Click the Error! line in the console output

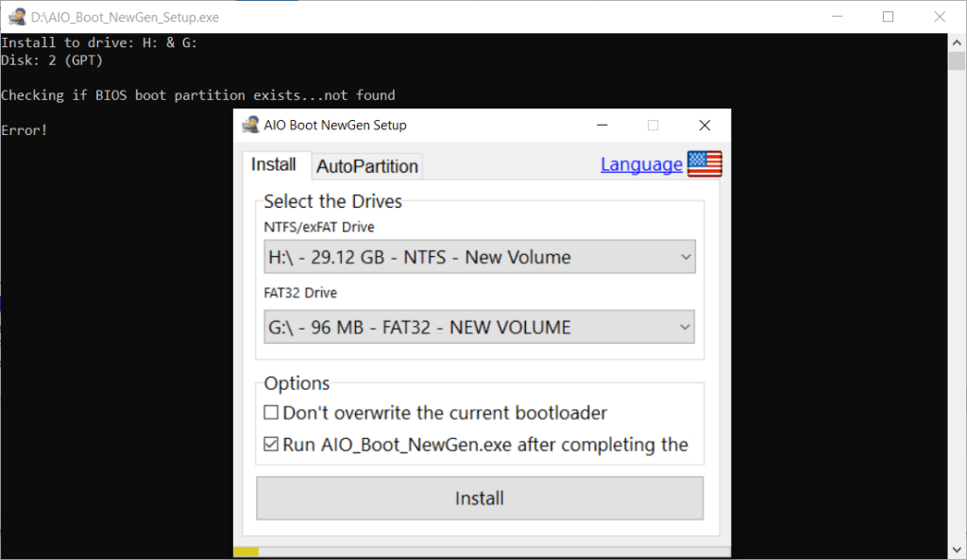point(25,129)
